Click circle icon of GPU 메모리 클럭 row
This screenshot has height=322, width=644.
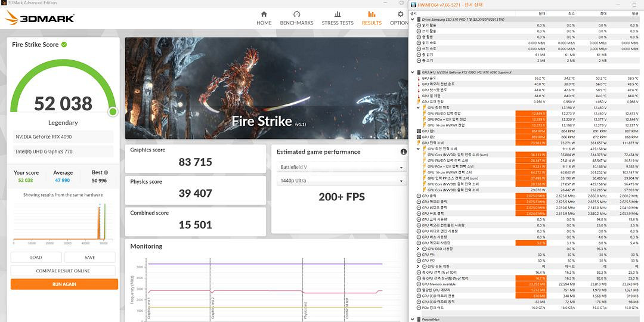419,202
